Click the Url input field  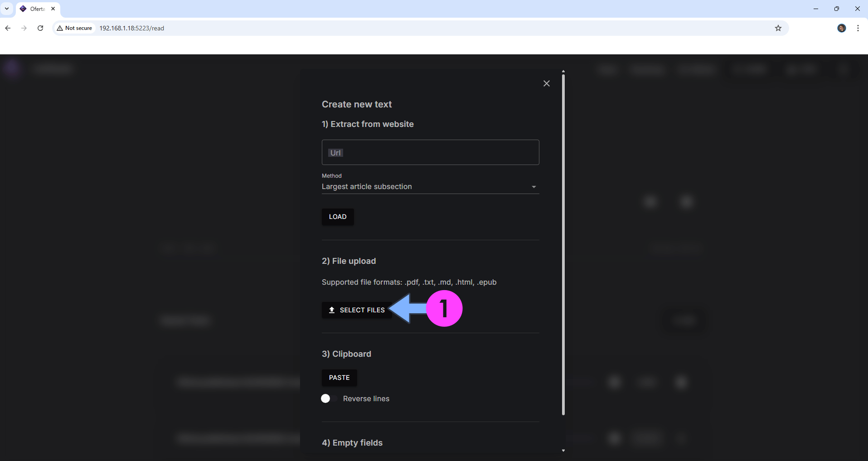430,152
